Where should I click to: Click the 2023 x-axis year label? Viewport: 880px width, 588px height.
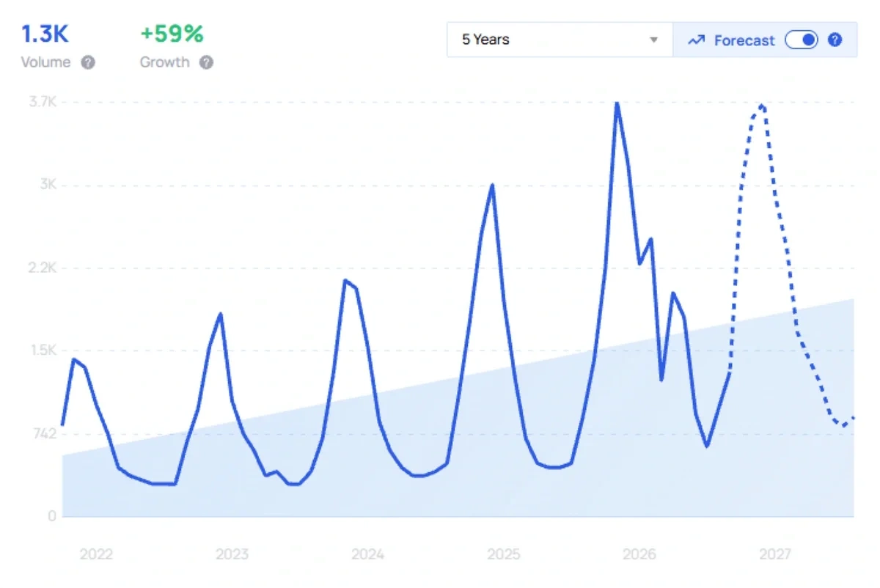tap(232, 554)
